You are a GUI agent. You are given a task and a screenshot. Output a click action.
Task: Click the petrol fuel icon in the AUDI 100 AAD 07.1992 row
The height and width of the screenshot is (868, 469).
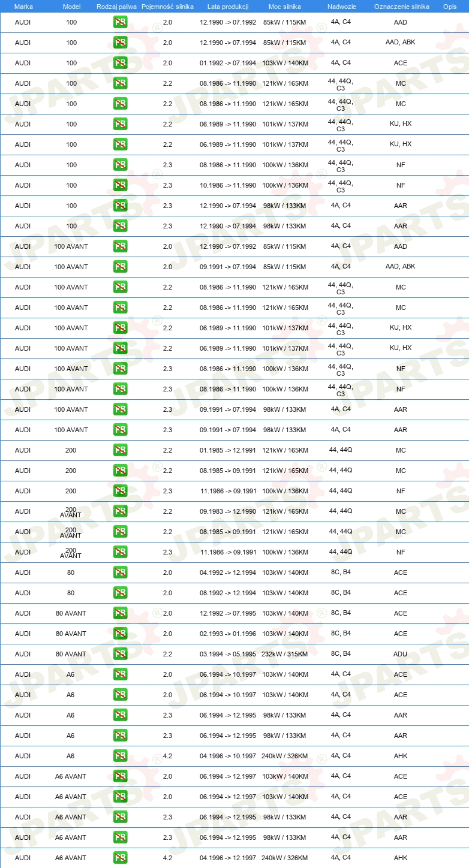click(x=120, y=22)
